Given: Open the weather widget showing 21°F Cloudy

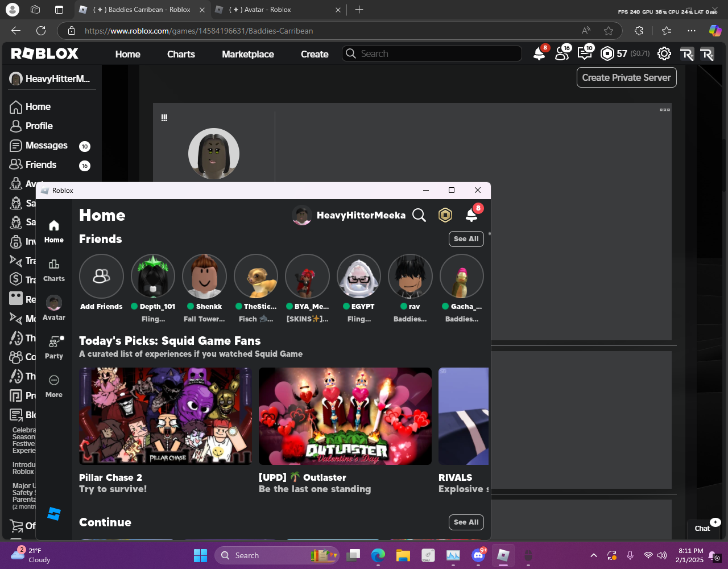Looking at the screenshot, I should pos(31,555).
